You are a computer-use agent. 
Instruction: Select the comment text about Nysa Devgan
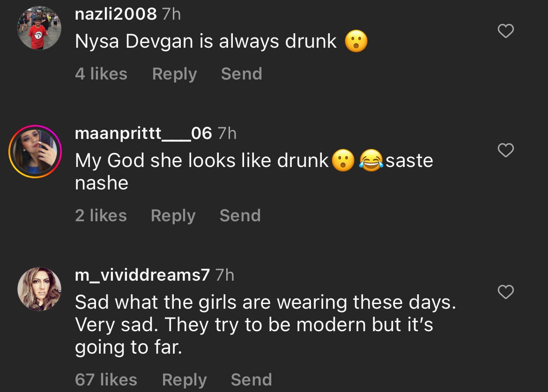[206, 42]
